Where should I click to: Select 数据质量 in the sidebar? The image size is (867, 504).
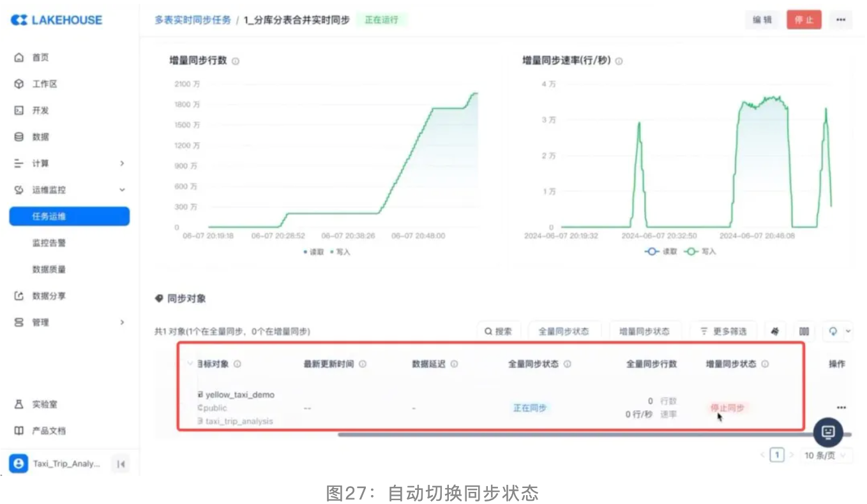[x=49, y=270]
